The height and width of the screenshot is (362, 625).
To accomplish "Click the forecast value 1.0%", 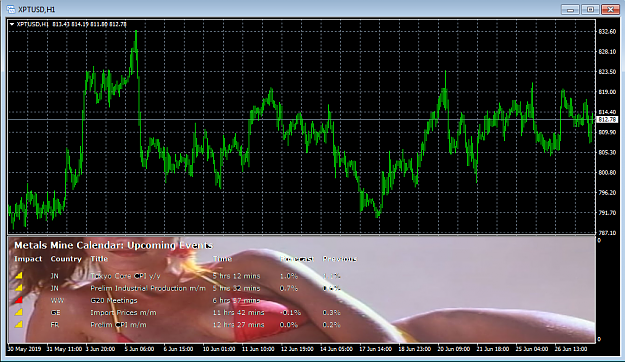I will 289,276.
